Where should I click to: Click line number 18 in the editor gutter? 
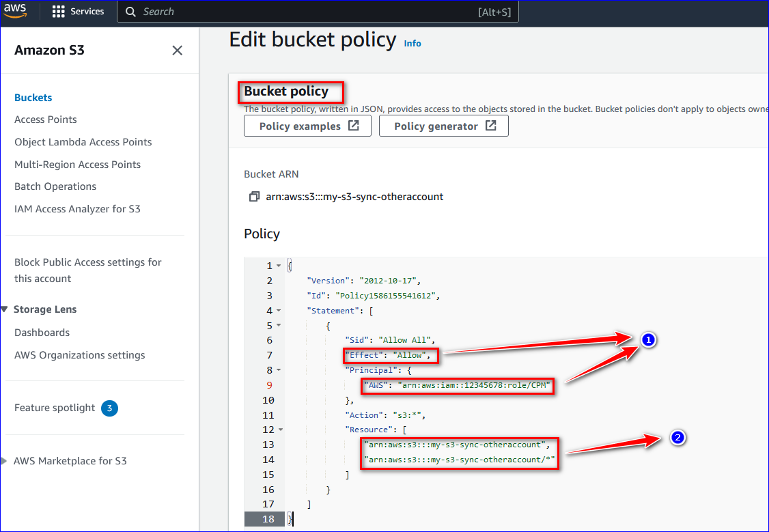coord(268,519)
